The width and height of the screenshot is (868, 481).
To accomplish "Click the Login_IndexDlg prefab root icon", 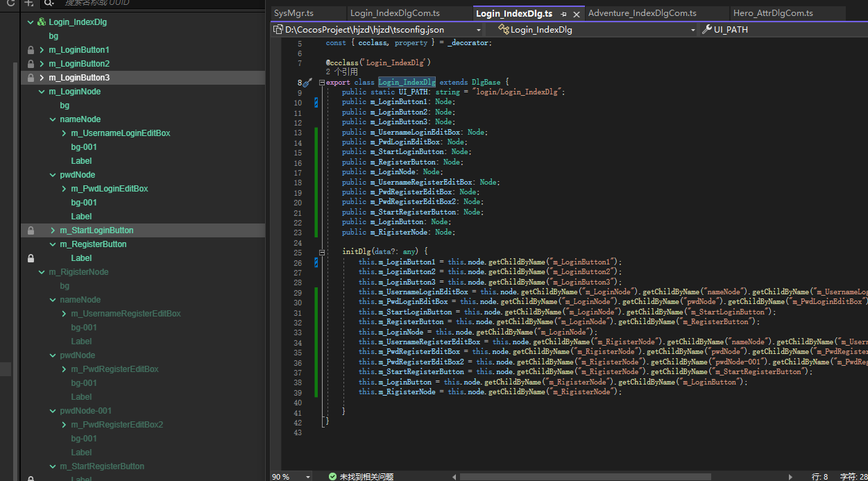I will click(42, 22).
